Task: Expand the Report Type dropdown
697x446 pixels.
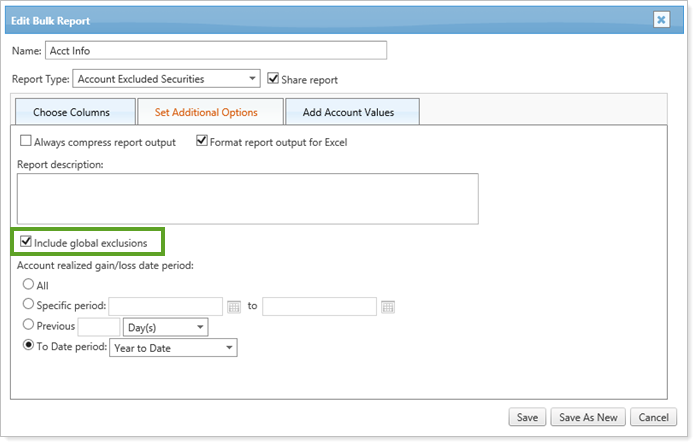Action: click(167, 79)
